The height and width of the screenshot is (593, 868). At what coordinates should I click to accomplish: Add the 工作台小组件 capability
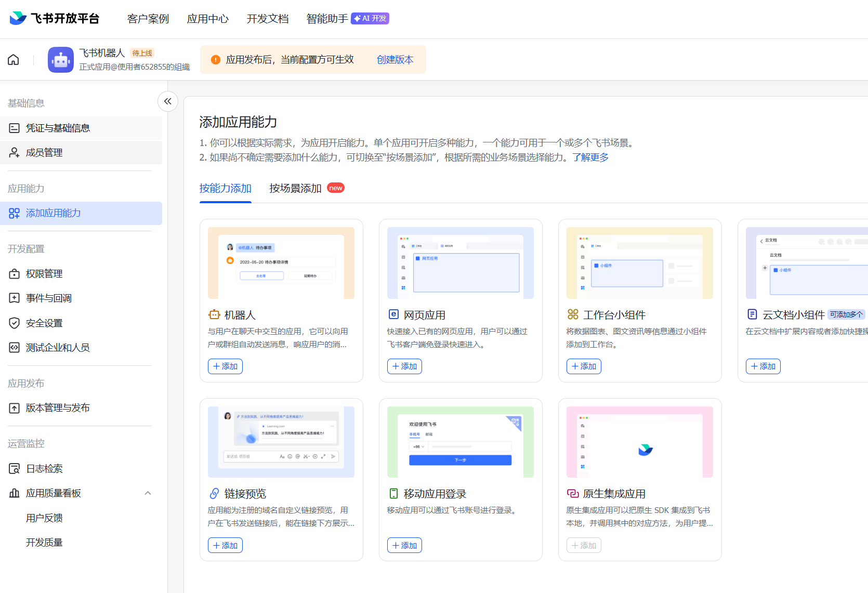click(x=584, y=366)
